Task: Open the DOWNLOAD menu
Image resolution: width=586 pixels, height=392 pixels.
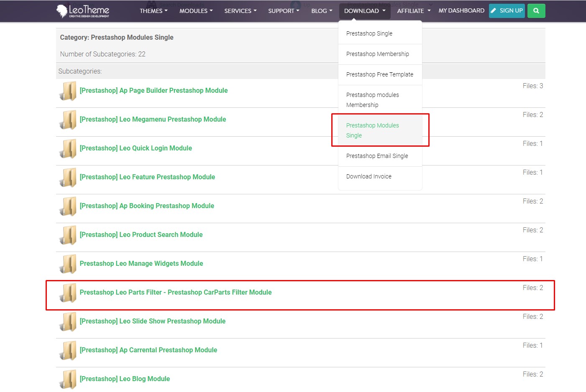Action: [x=364, y=11]
